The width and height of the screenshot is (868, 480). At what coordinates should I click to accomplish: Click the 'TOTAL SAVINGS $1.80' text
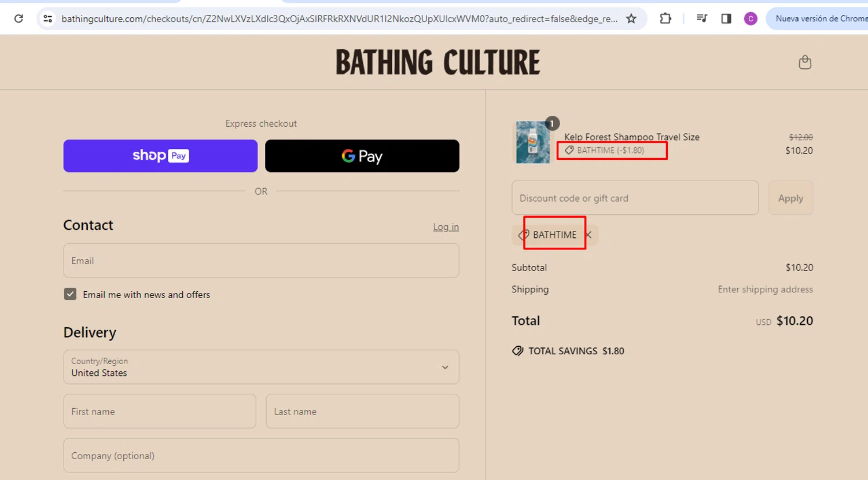point(576,351)
